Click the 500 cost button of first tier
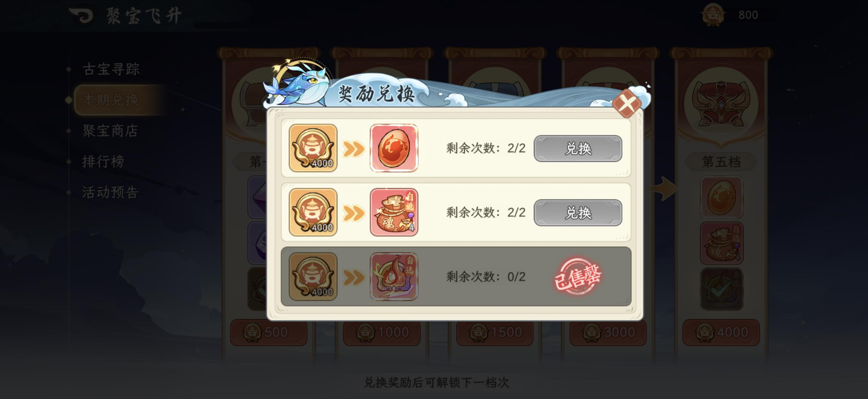The height and width of the screenshot is (399, 868). click(268, 332)
